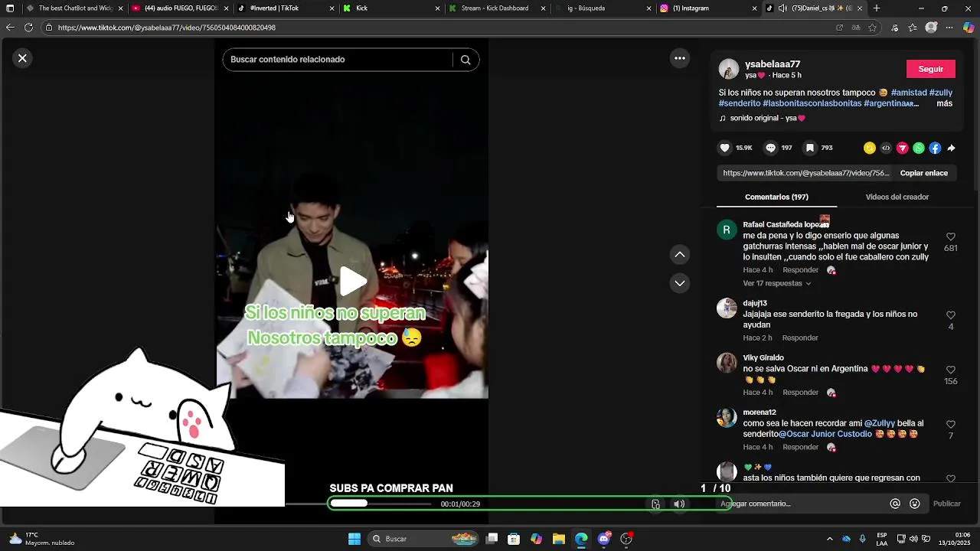Click Publicar to post comment
Image resolution: width=980 pixels, height=551 pixels.
pos(946,504)
